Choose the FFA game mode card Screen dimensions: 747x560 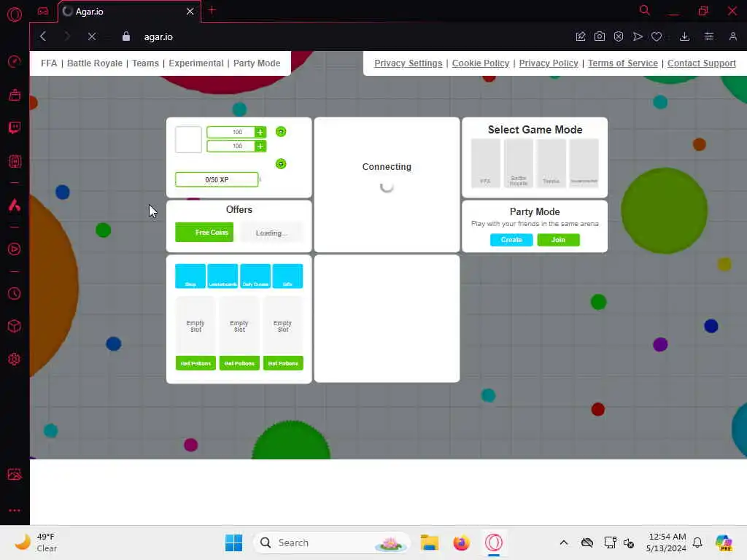485,163
